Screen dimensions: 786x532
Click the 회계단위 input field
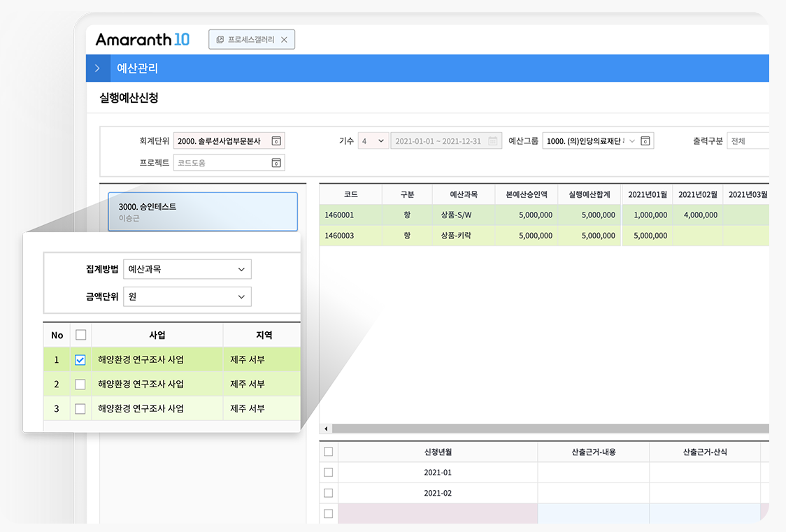point(229,141)
